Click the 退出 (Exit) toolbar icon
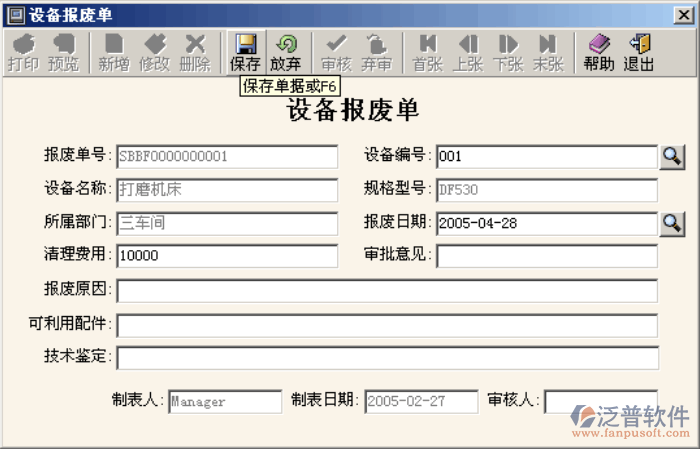Image resolution: width=700 pixels, height=449 pixels. click(639, 52)
